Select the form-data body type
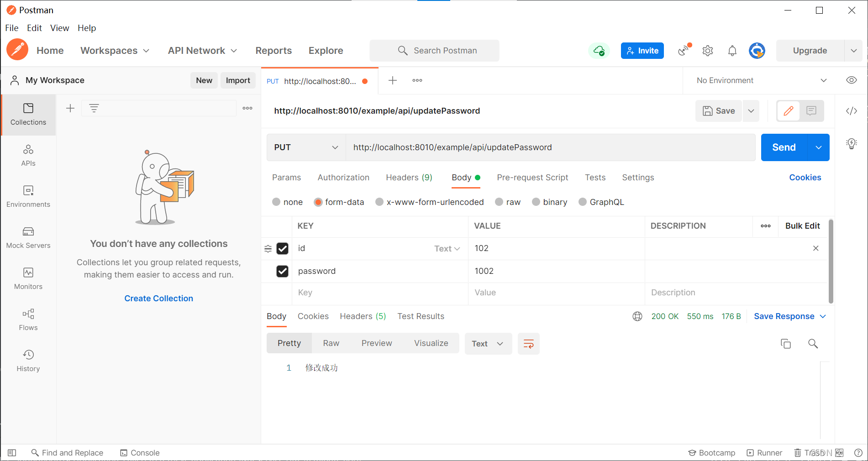 (x=318, y=202)
